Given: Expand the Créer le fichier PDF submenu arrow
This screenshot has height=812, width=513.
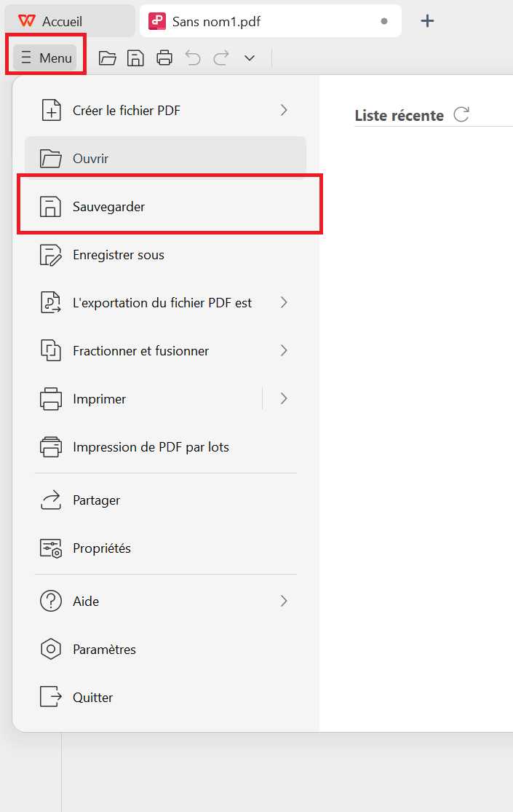Looking at the screenshot, I should click(x=284, y=110).
